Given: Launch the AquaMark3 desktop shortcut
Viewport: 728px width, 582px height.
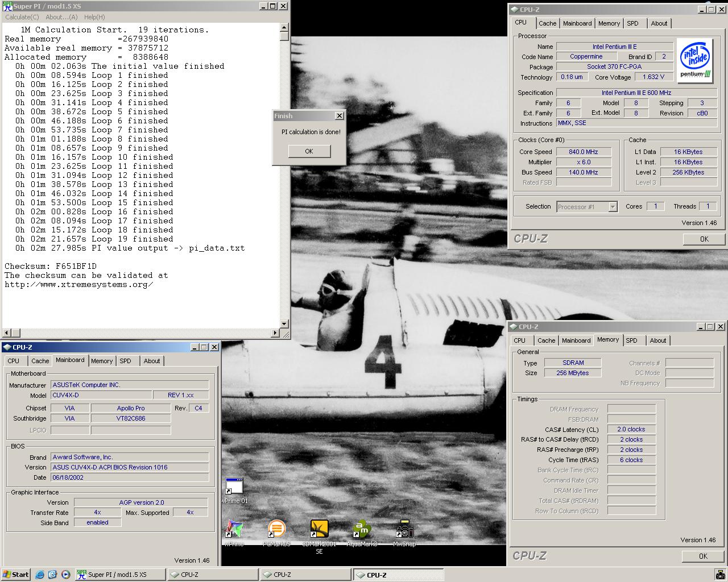Looking at the screenshot, I should tap(362, 533).
